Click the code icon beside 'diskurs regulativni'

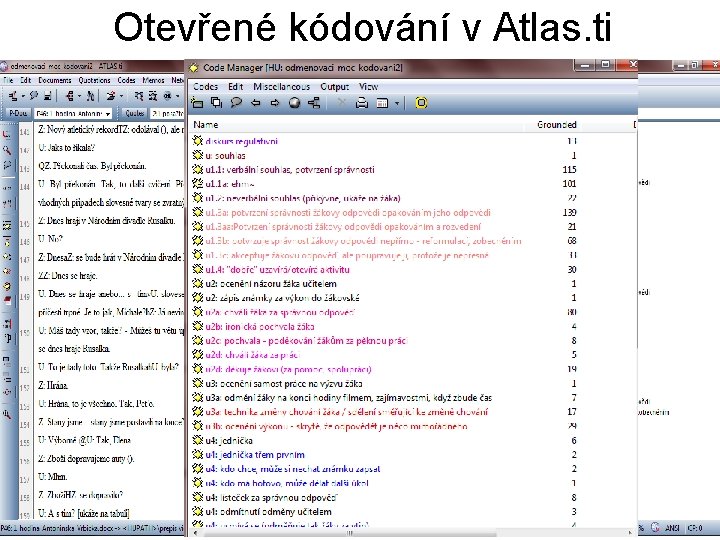[197, 141]
